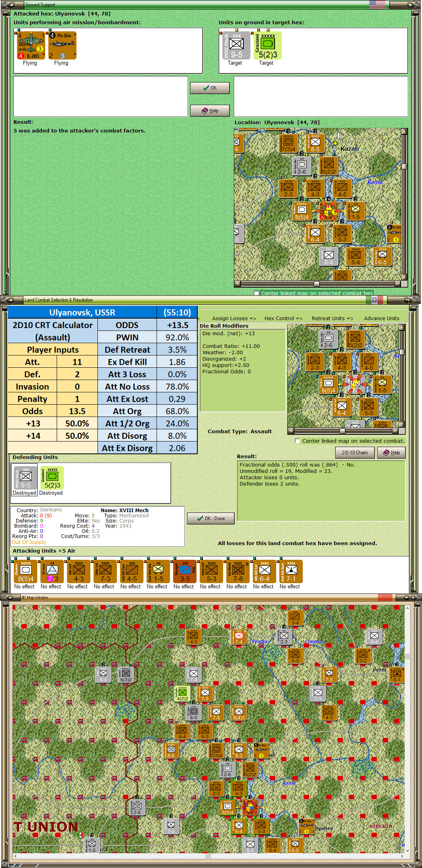Open the Advance Units menu
Viewport: 422px width, 868px height.
(x=382, y=318)
